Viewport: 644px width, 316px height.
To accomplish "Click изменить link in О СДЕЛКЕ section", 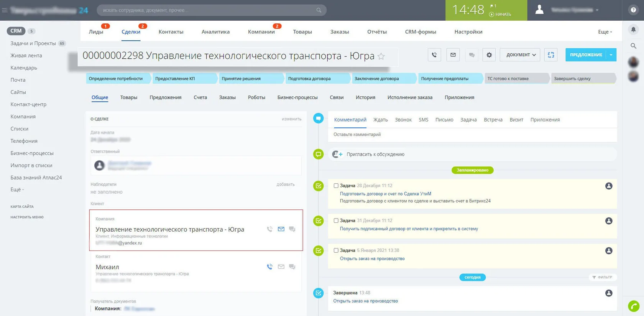I will [292, 119].
